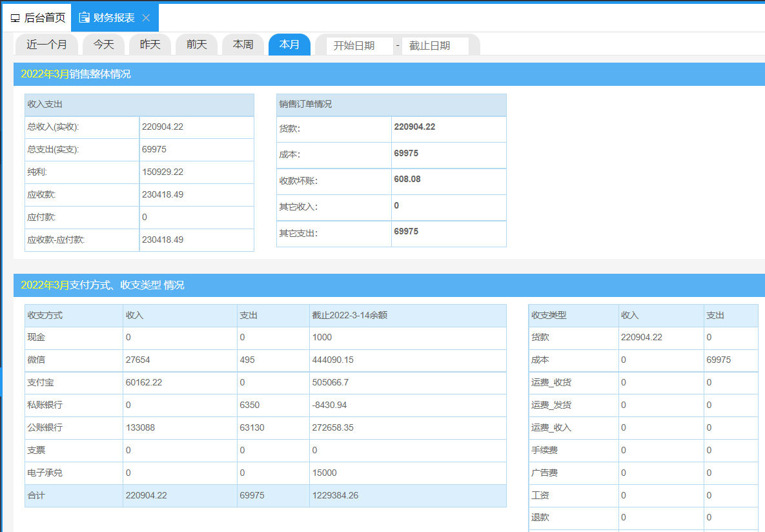This screenshot has height=532, width=765.
Task: Select the 今天 date filter
Action: [103, 45]
